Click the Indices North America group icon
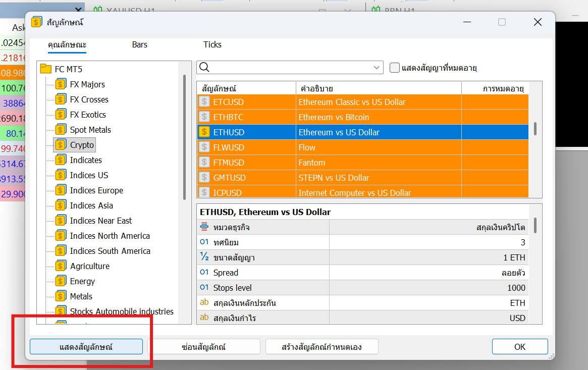Viewport: 588px width, 370px height. [61, 236]
